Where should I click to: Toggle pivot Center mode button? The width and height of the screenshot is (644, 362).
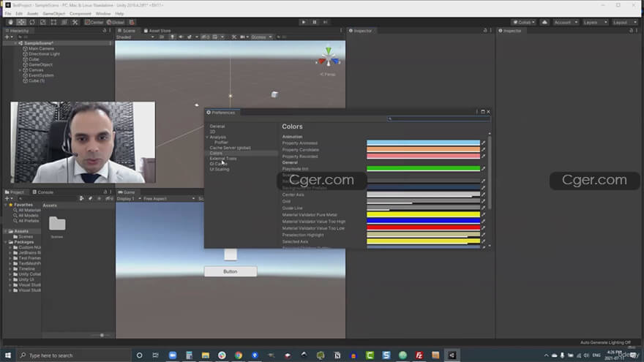pyautogui.click(x=94, y=22)
